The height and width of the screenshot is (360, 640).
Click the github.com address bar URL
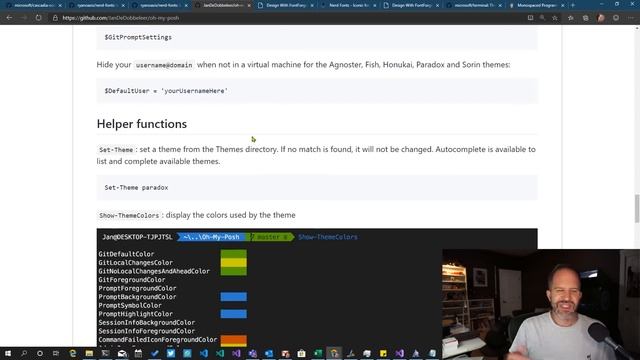121,18
